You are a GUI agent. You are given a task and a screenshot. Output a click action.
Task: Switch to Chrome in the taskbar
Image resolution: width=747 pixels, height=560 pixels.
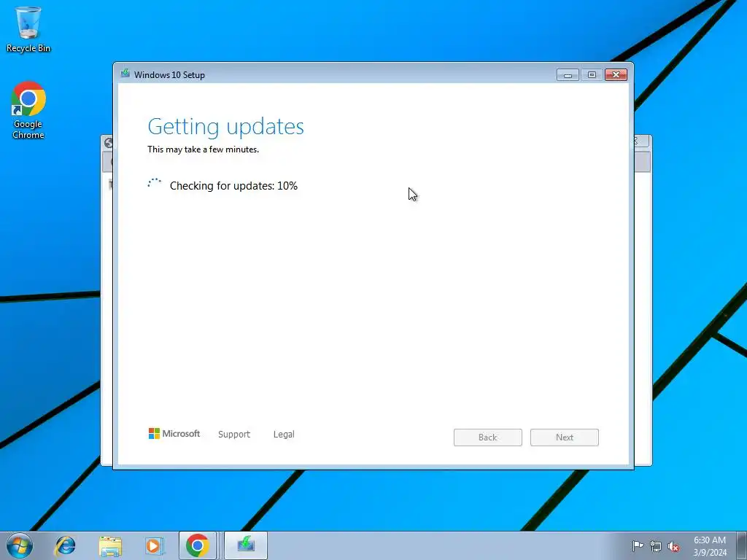(198, 545)
